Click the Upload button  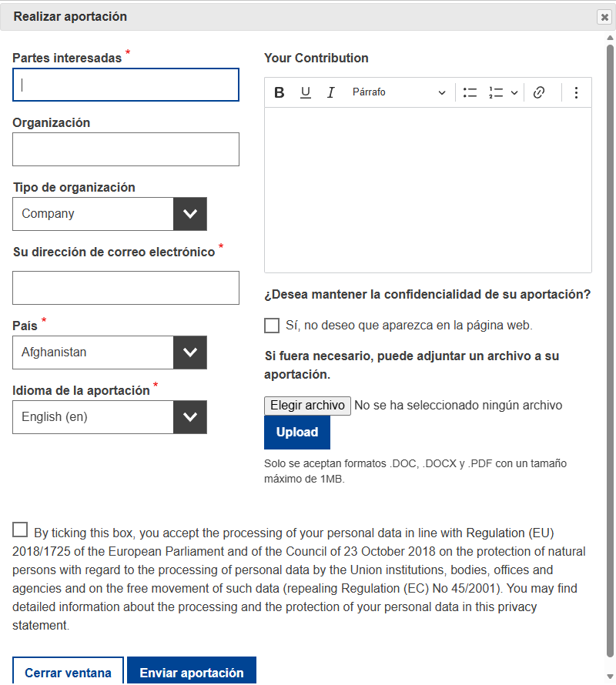(x=297, y=432)
